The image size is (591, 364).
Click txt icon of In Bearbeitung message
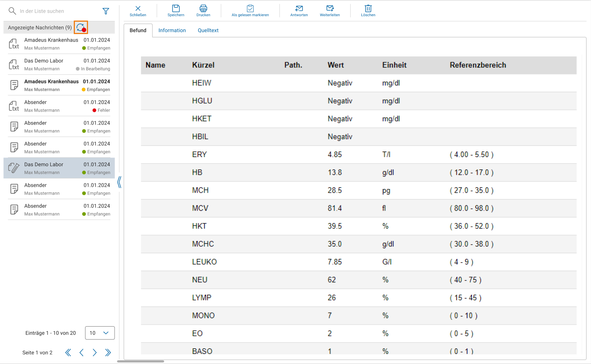14,64
